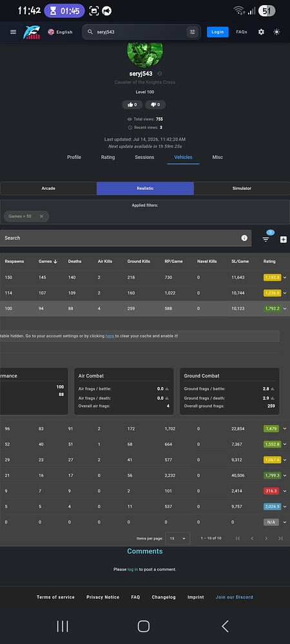290x644 pixels.
Task: Open the items per page dropdown
Action: click(x=179, y=538)
